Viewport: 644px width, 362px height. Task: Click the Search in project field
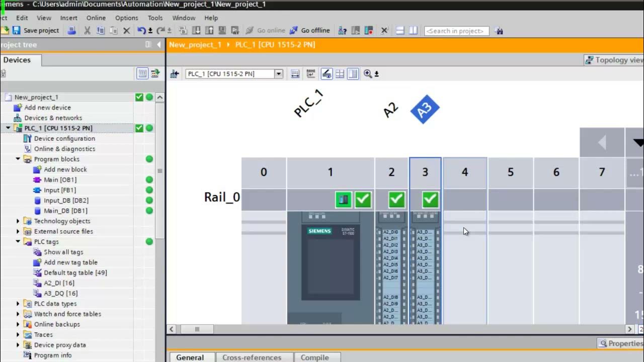pos(456,31)
